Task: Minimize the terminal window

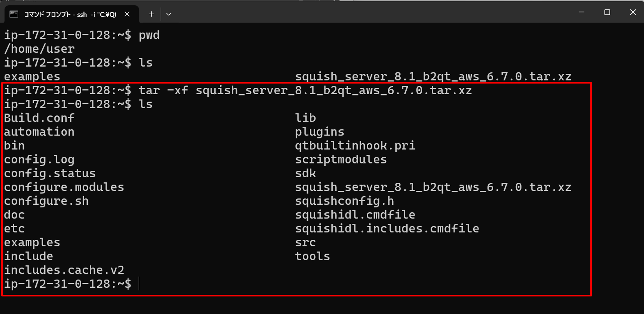Action: click(x=582, y=12)
